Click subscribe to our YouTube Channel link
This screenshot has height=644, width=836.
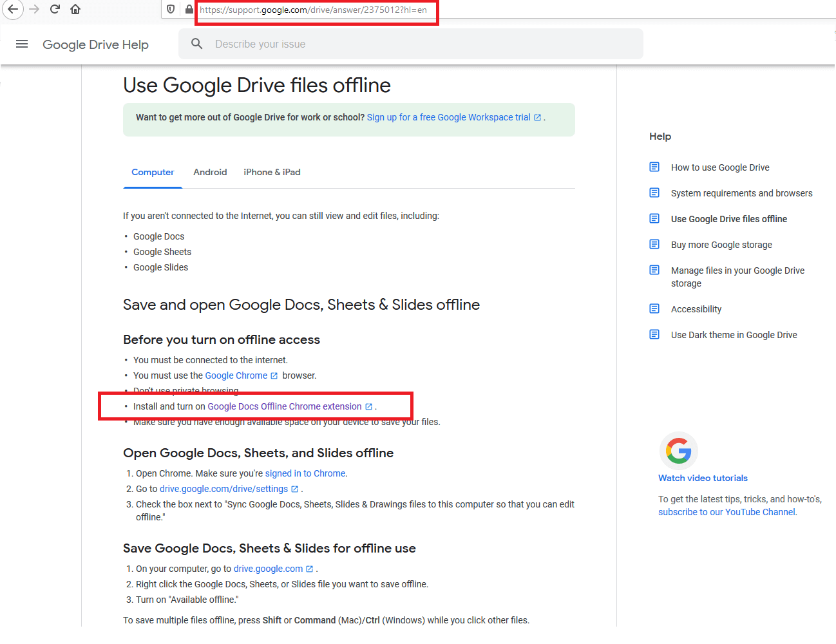(x=727, y=512)
